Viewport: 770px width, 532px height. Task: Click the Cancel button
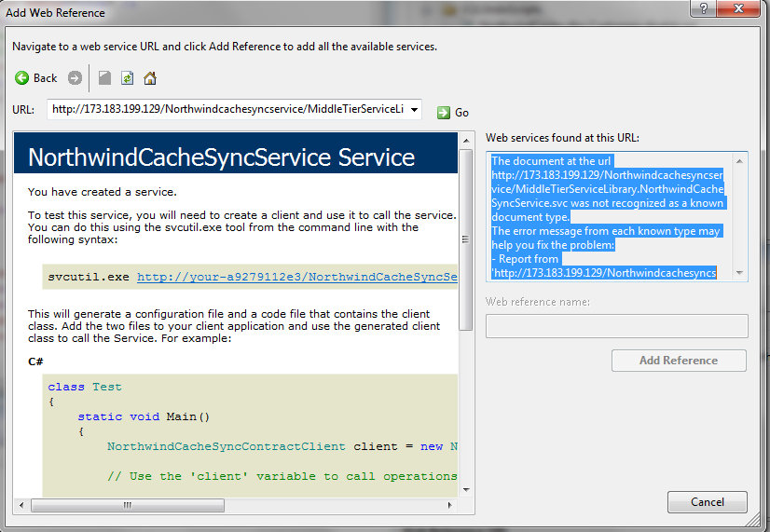coord(708,501)
